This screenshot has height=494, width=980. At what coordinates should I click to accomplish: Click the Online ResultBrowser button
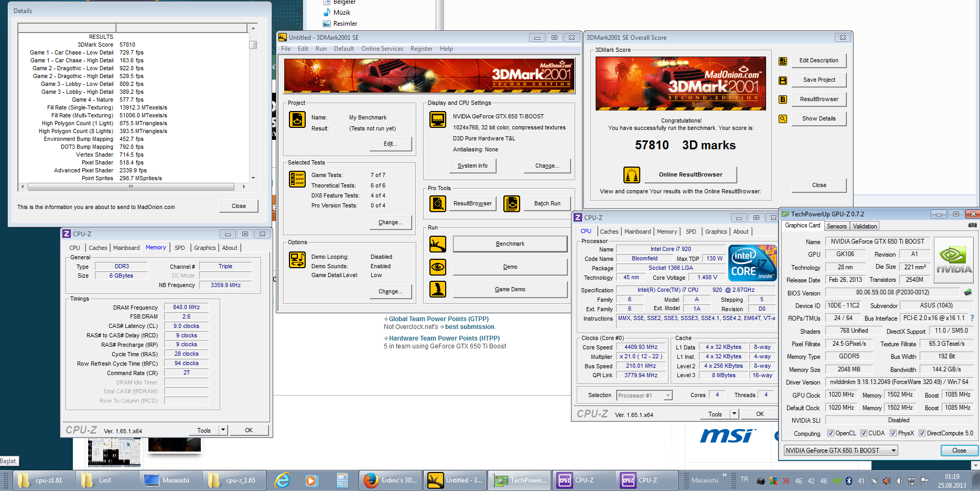click(x=691, y=175)
